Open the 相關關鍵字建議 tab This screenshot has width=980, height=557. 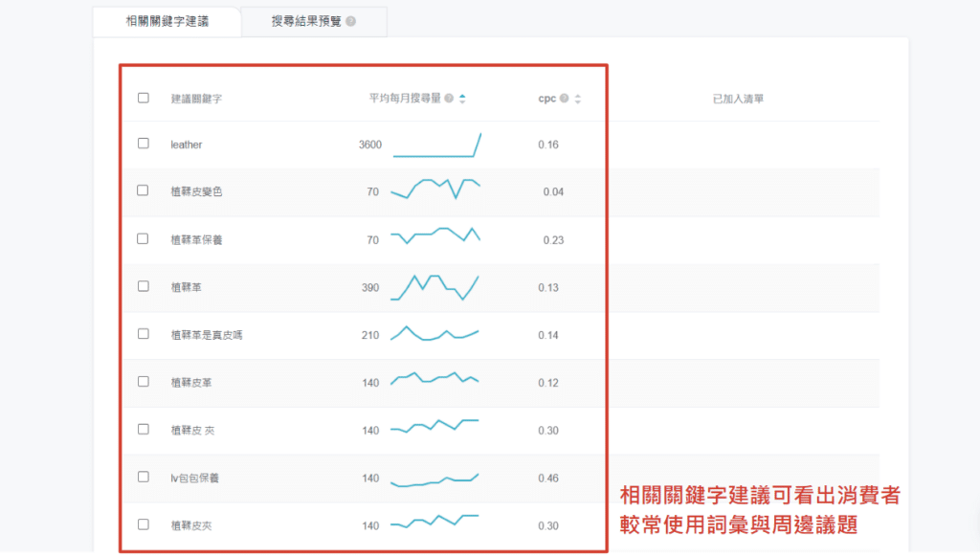pyautogui.click(x=167, y=21)
